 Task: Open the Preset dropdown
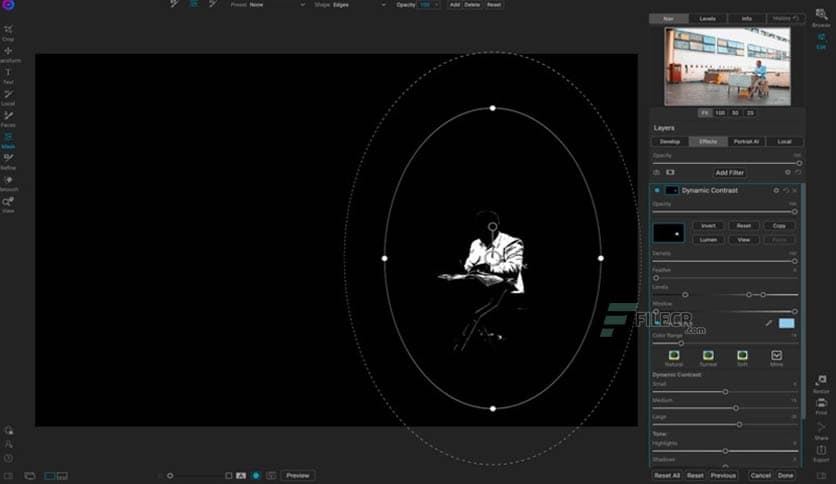pos(278,5)
